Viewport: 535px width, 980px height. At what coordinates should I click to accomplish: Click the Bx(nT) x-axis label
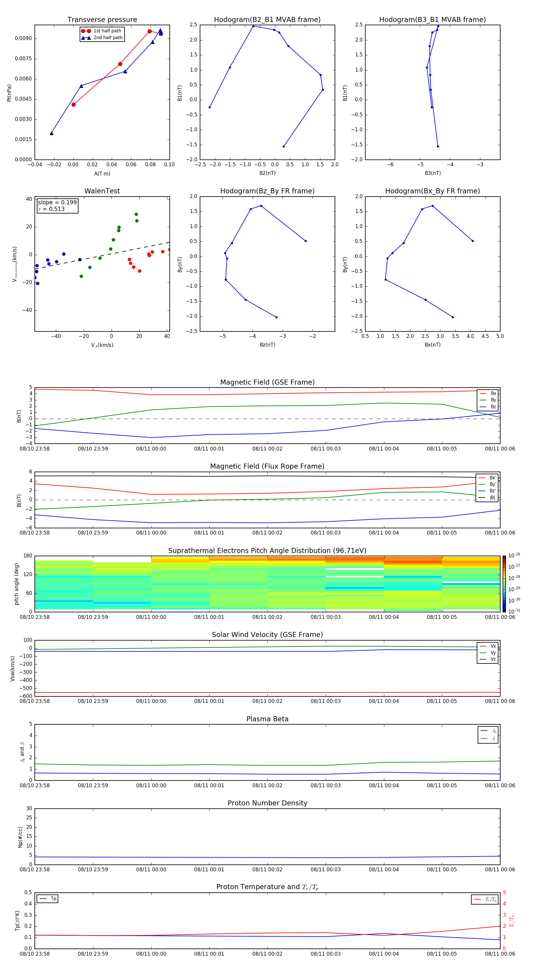click(x=432, y=345)
